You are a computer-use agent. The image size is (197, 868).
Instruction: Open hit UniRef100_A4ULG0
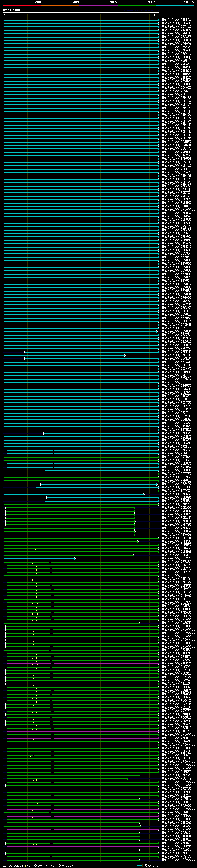[x=177, y=20]
